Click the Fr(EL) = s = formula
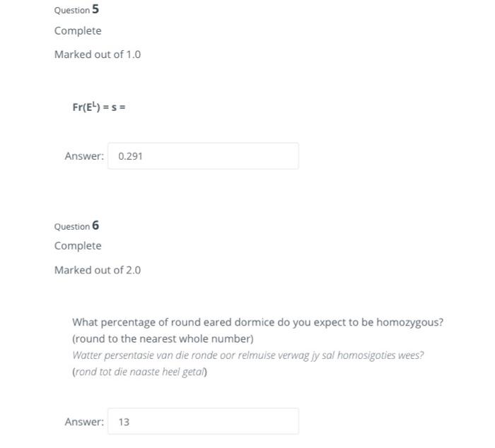This screenshot has width=495, height=448. 99,106
